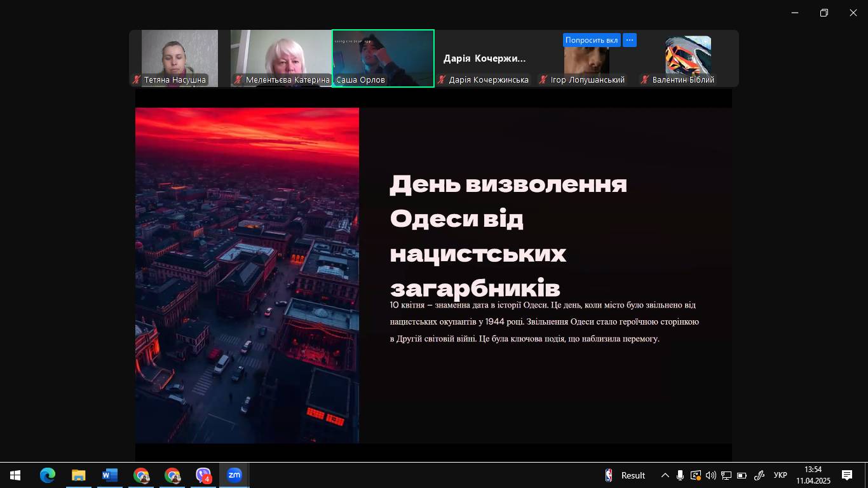Select Ігор Лопушанський's video tile
Screen dimensions: 868x488
pyautogui.click(x=587, y=58)
